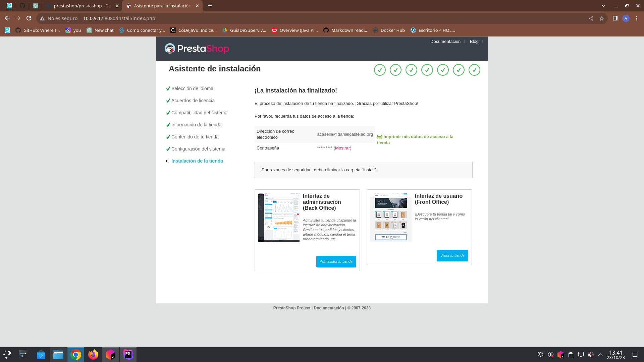The height and width of the screenshot is (362, 644).
Task: Click first bookmark icon in bookmarks bar
Action: point(7,30)
